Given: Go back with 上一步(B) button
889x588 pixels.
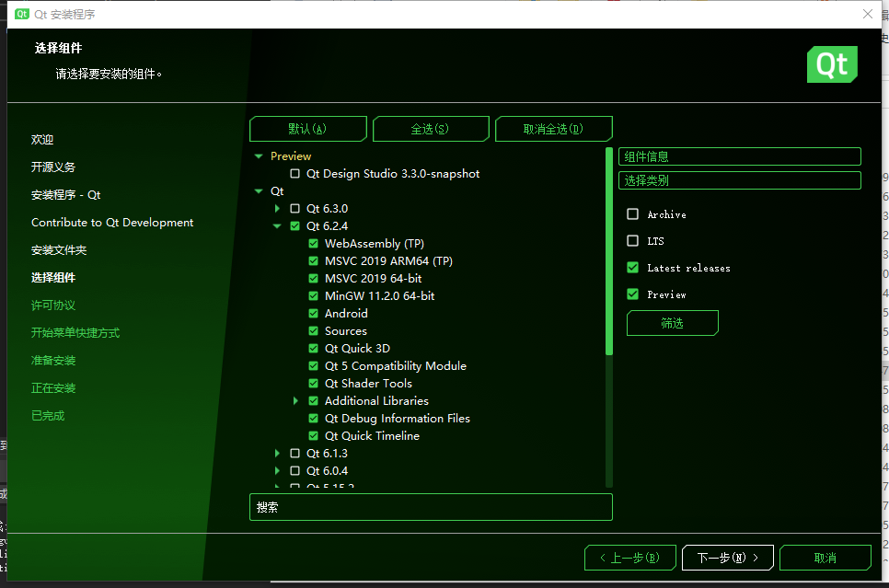Looking at the screenshot, I should tap(629, 558).
